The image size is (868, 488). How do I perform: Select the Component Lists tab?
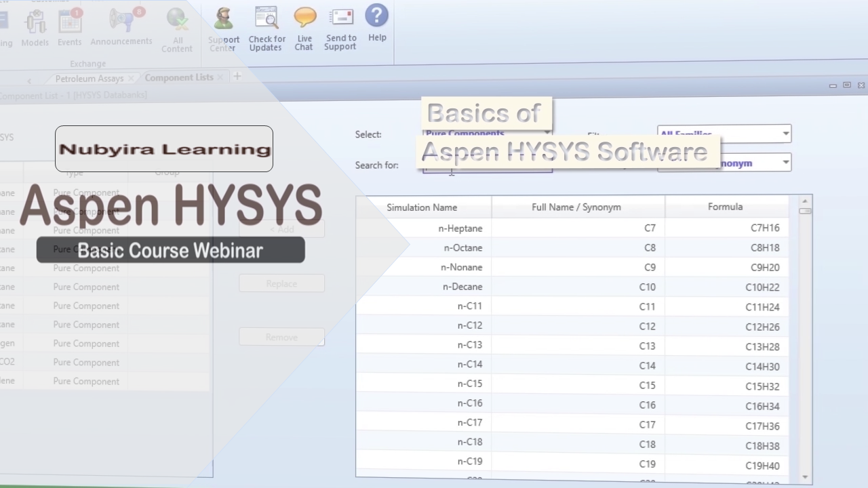[x=179, y=78]
